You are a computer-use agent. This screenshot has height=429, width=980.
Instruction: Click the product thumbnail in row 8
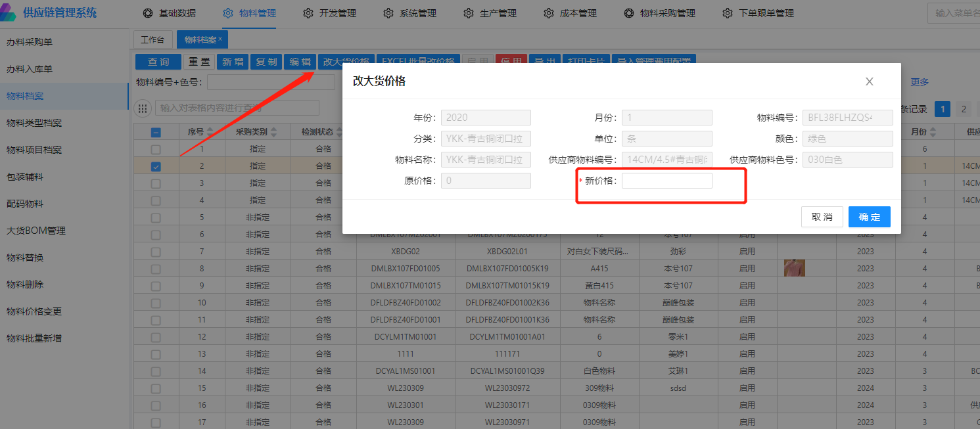pyautogui.click(x=794, y=268)
